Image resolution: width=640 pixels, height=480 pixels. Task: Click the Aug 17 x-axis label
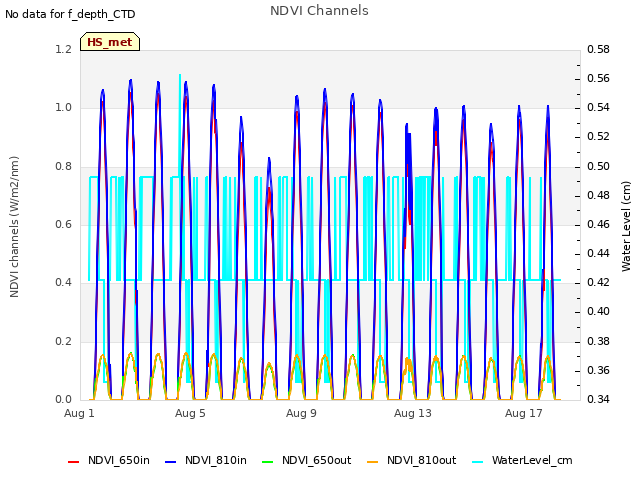[524, 413]
